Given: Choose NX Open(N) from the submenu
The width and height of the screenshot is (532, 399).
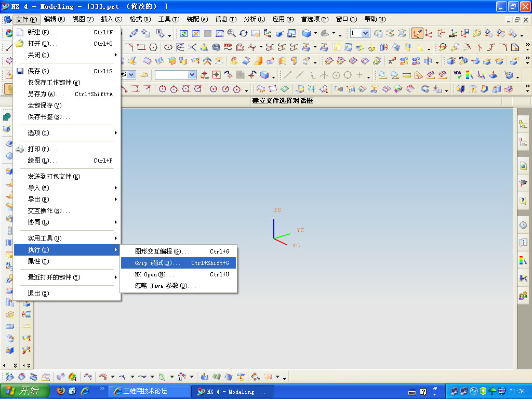Looking at the screenshot, I should tap(179, 274).
